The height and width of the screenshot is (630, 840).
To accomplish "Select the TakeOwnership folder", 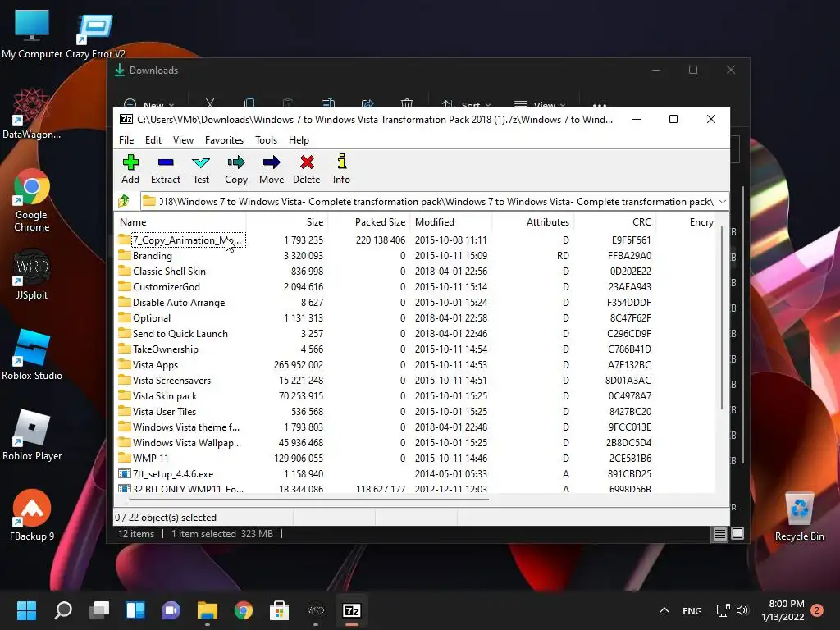I will [158, 349].
